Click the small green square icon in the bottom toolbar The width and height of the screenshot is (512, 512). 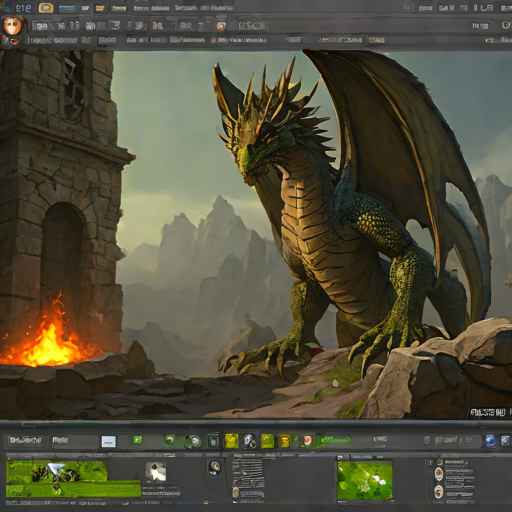click(137, 440)
